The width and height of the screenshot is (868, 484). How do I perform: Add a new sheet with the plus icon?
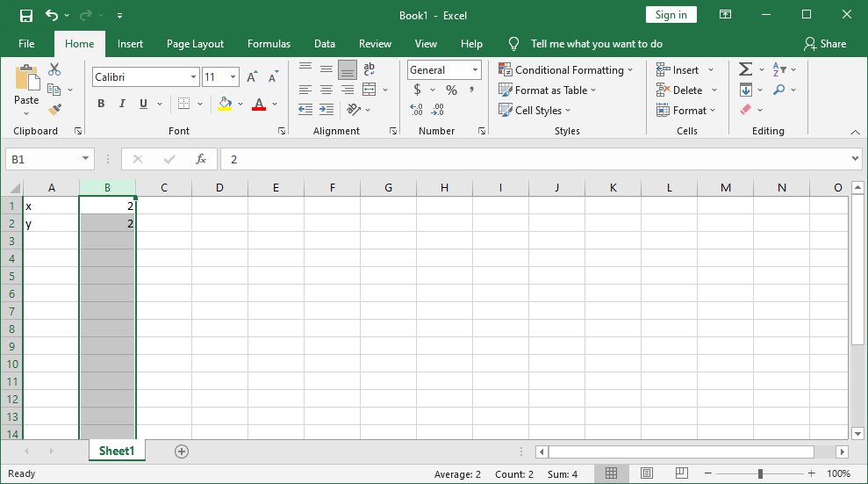(x=182, y=451)
